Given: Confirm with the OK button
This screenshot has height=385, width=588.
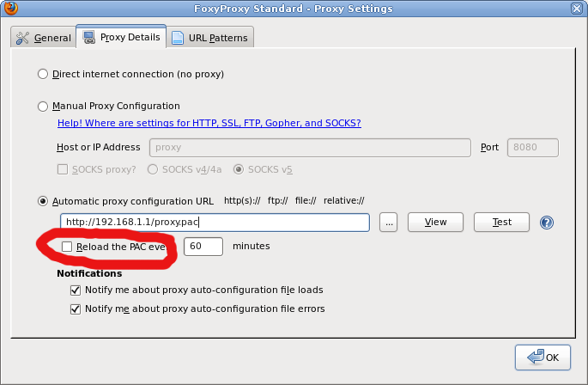Looking at the screenshot, I should 543,357.
